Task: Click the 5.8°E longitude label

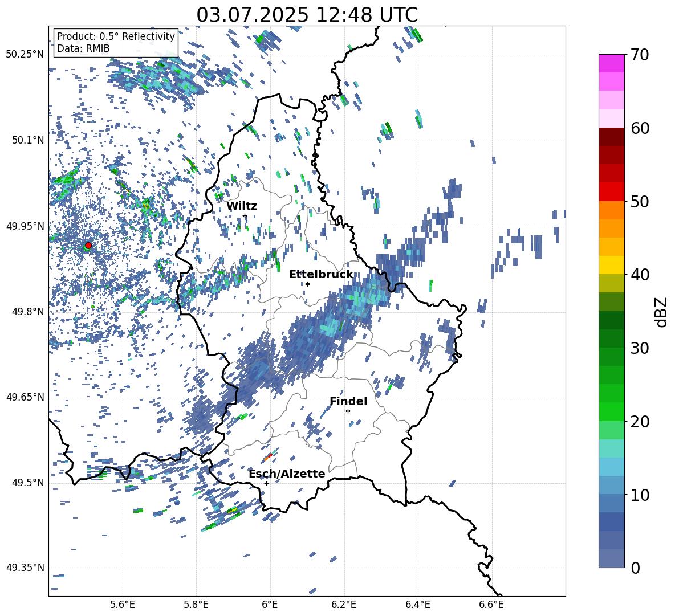Action: (196, 605)
